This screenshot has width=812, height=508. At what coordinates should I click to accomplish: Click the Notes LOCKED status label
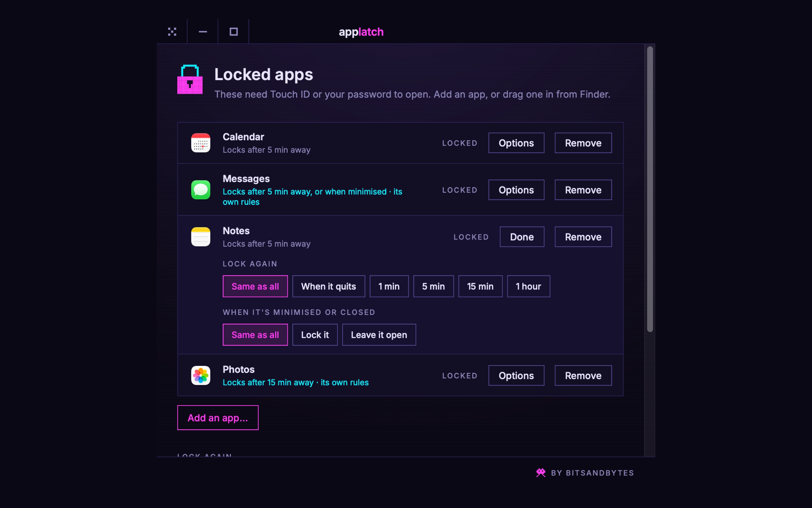click(x=471, y=237)
